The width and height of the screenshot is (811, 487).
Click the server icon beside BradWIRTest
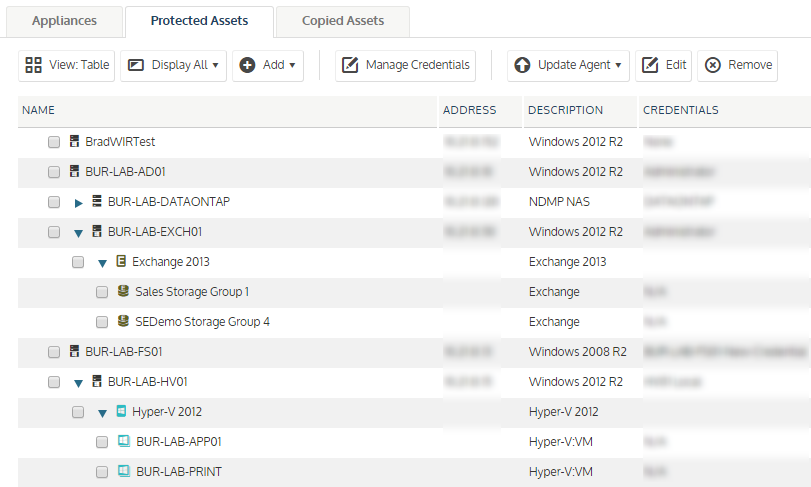tap(74, 141)
